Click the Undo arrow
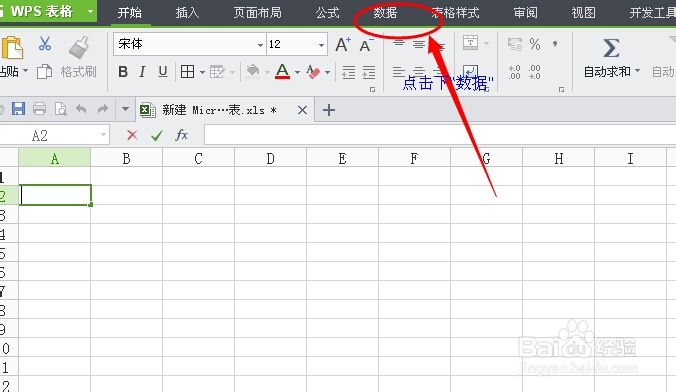 pyautogui.click(x=81, y=109)
